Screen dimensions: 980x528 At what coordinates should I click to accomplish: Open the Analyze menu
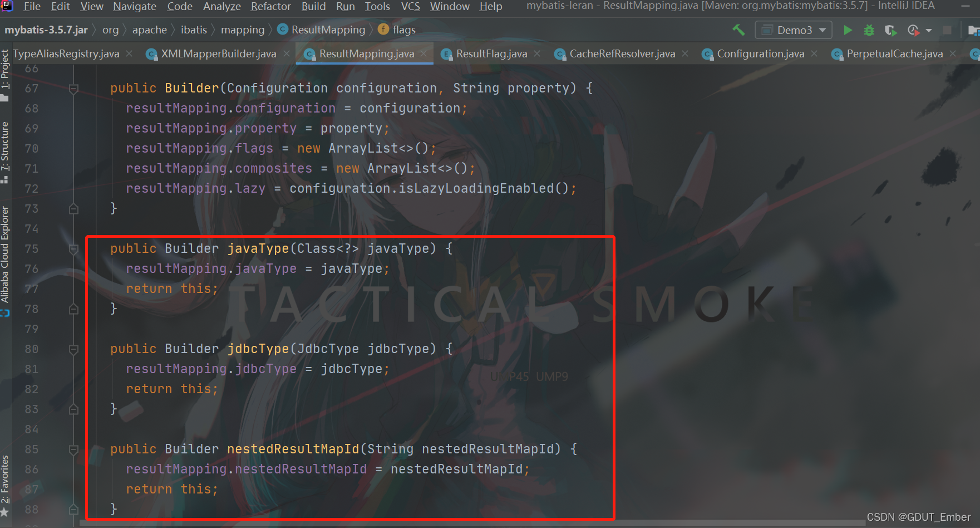(x=222, y=6)
